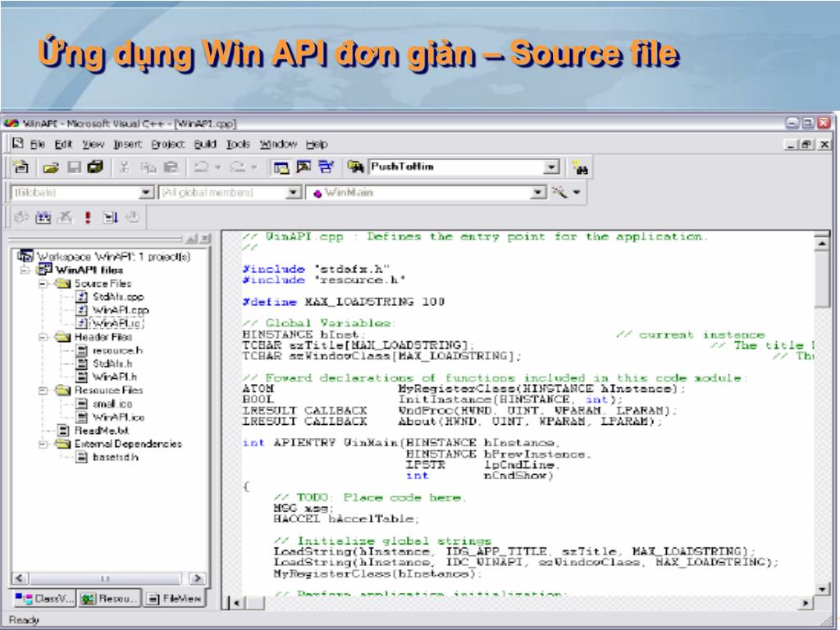
Task: Open the Undo history dropdown arrow
Action: pos(217,167)
